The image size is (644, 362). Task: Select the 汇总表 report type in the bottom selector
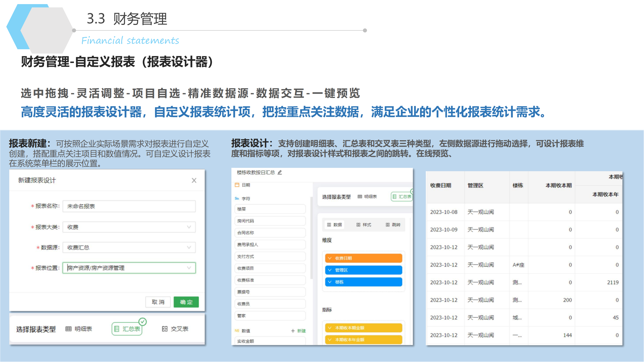[x=127, y=329]
